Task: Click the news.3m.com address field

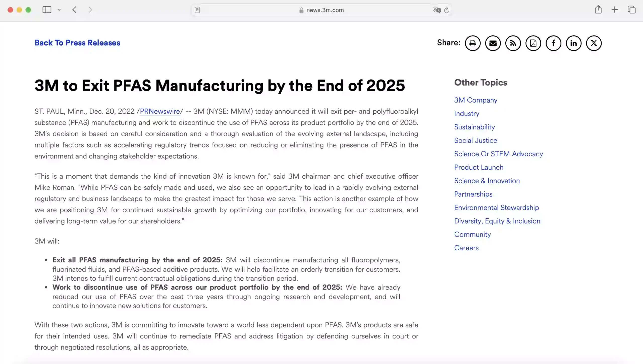Action: coord(321,10)
